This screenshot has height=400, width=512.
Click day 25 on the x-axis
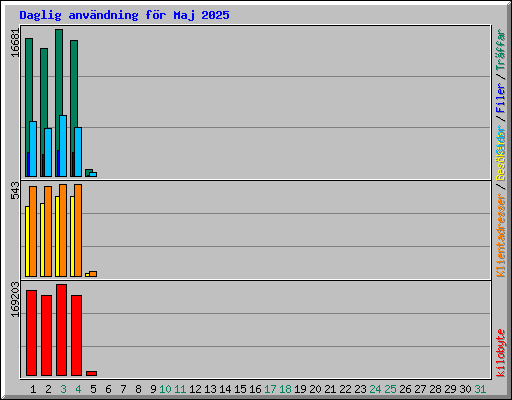[x=390, y=389]
